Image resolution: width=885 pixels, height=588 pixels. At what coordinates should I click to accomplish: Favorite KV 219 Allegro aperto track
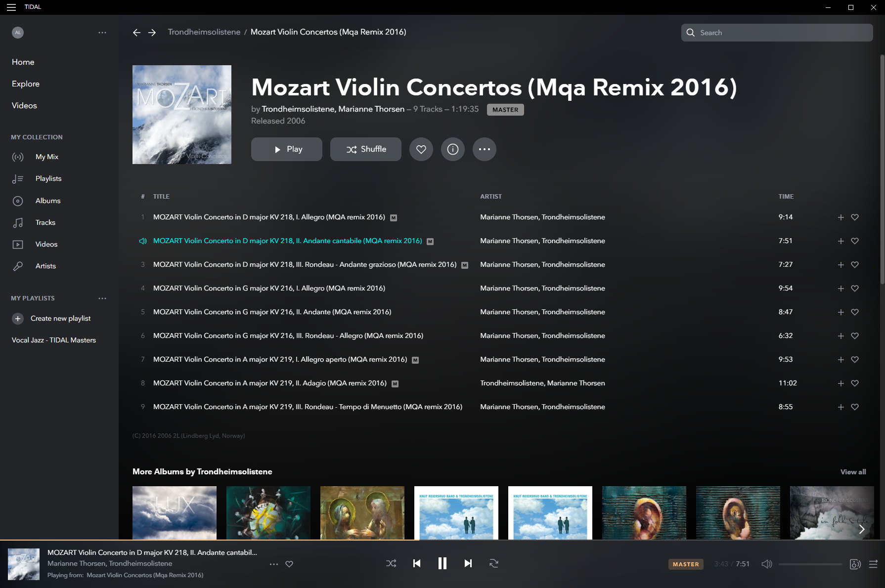click(x=855, y=360)
